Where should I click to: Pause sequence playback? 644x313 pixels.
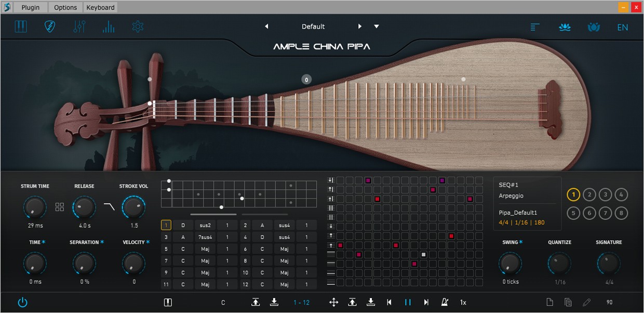(x=408, y=302)
